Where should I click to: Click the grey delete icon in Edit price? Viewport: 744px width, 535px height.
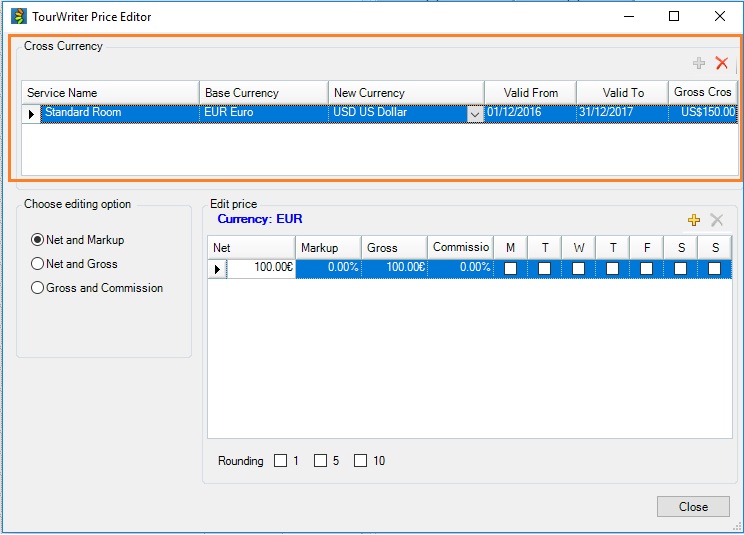pyautogui.click(x=716, y=220)
